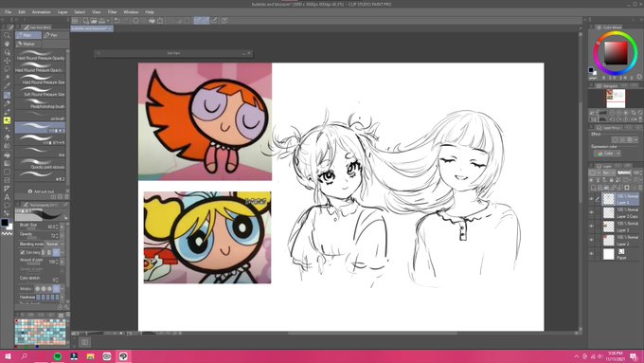
Task: Click the Undo arrow in command bar
Action: (117, 20)
